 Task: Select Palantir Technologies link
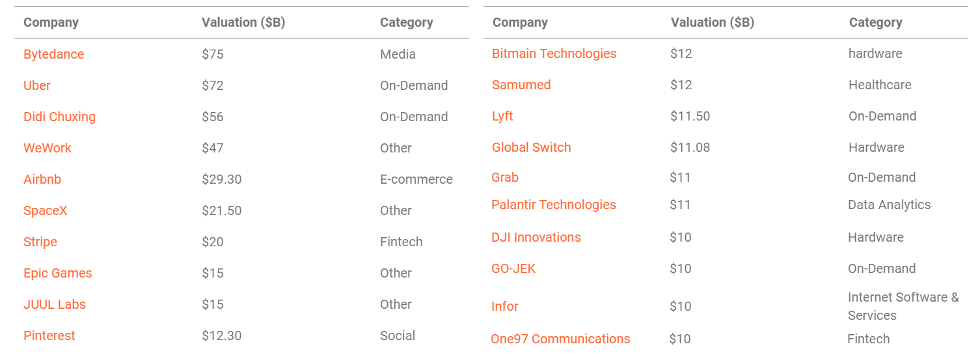[x=553, y=205]
